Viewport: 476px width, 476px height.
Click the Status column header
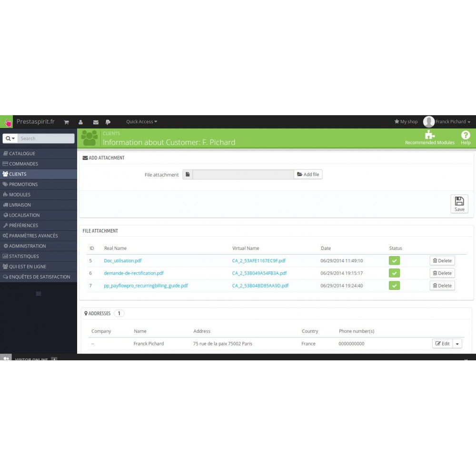(396, 248)
